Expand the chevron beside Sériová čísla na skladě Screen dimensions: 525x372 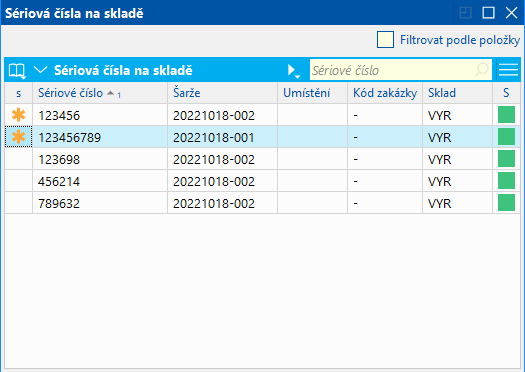point(41,70)
